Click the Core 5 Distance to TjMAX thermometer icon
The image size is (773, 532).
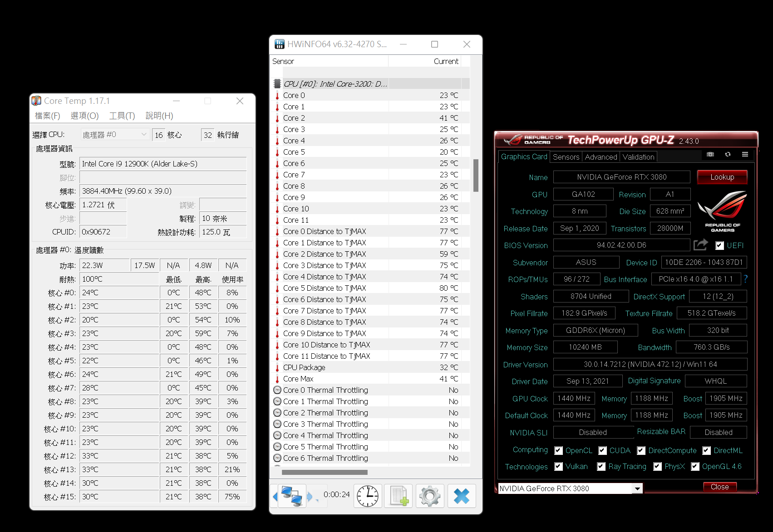[277, 288]
